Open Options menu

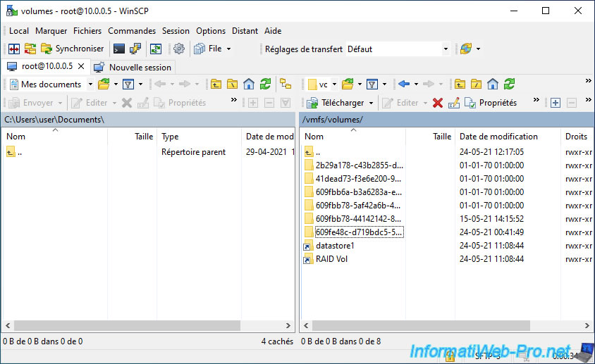pos(211,31)
